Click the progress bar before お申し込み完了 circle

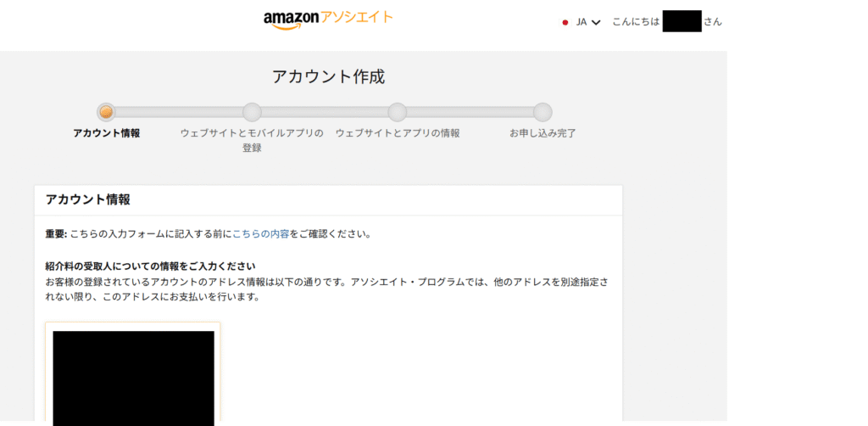pyautogui.click(x=470, y=112)
